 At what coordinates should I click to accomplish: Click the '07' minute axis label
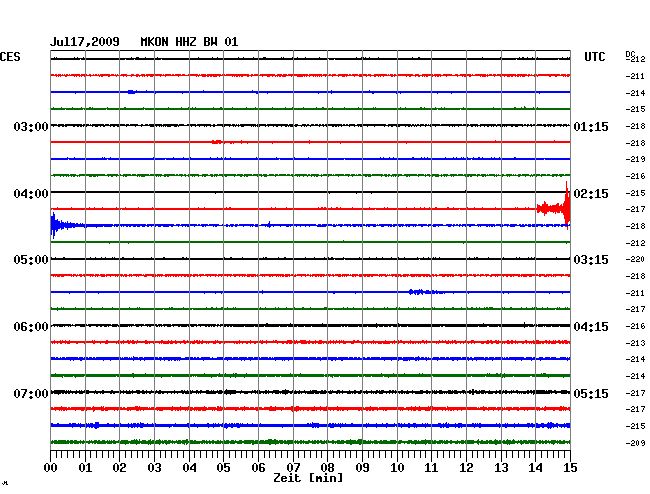point(293,467)
